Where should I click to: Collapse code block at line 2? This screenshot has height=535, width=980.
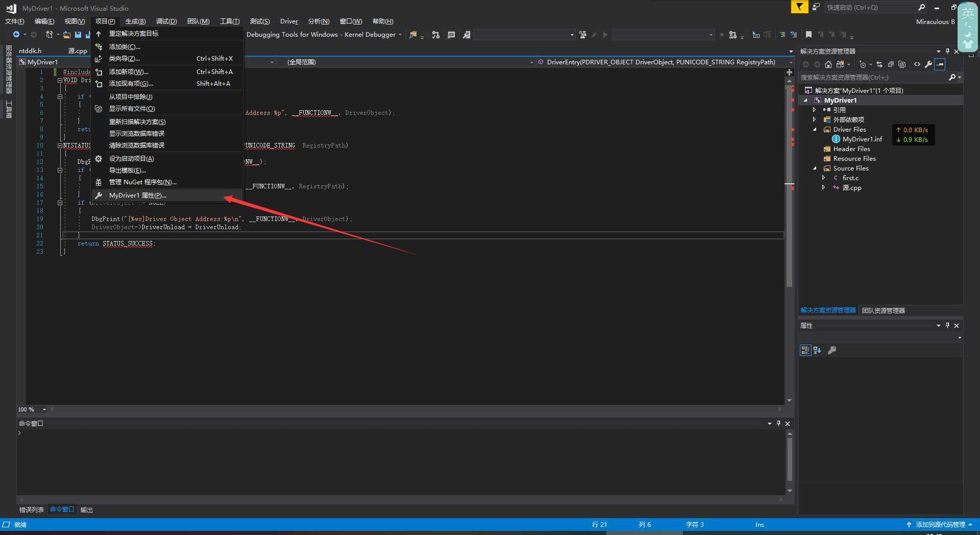(60, 80)
